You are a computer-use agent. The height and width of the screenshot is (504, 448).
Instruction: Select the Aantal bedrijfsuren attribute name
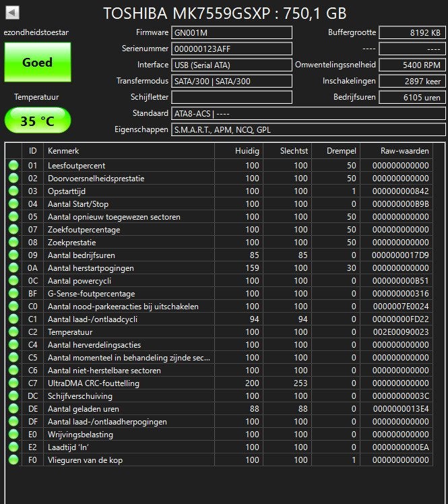tap(82, 255)
